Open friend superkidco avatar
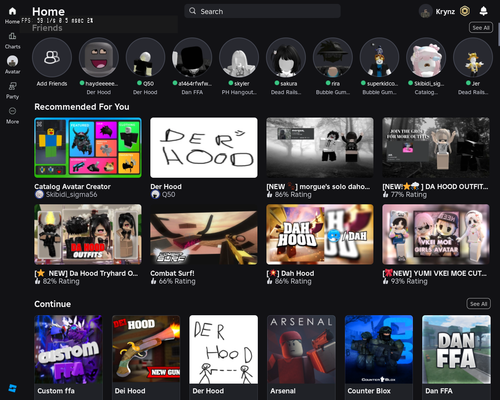Image resolution: width=500 pixels, height=400 pixels. [x=379, y=57]
